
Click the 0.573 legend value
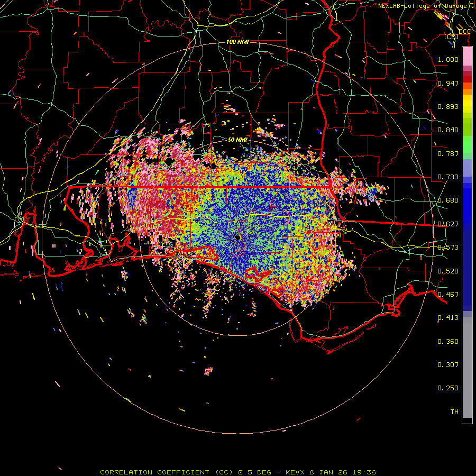tap(448, 248)
